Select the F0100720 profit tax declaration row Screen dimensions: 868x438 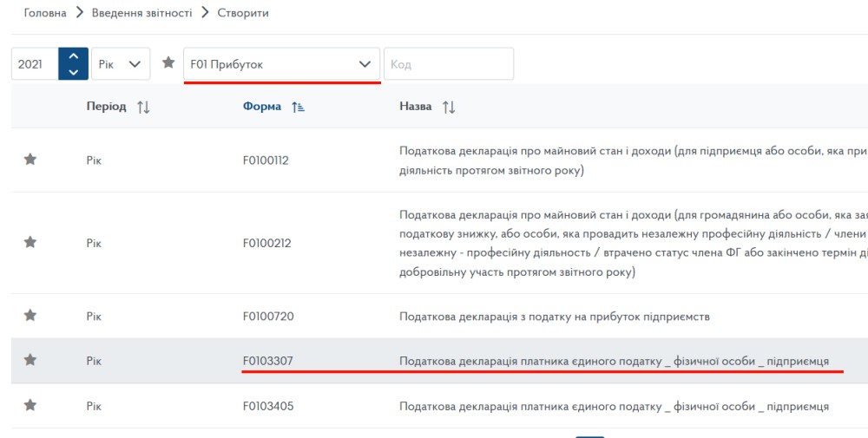coord(554,317)
